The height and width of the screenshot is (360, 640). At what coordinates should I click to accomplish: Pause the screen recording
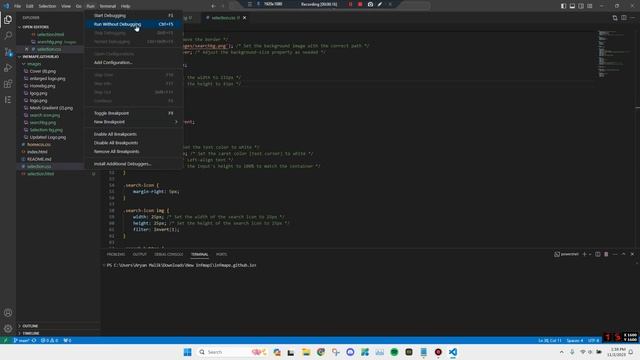[x=350, y=4]
